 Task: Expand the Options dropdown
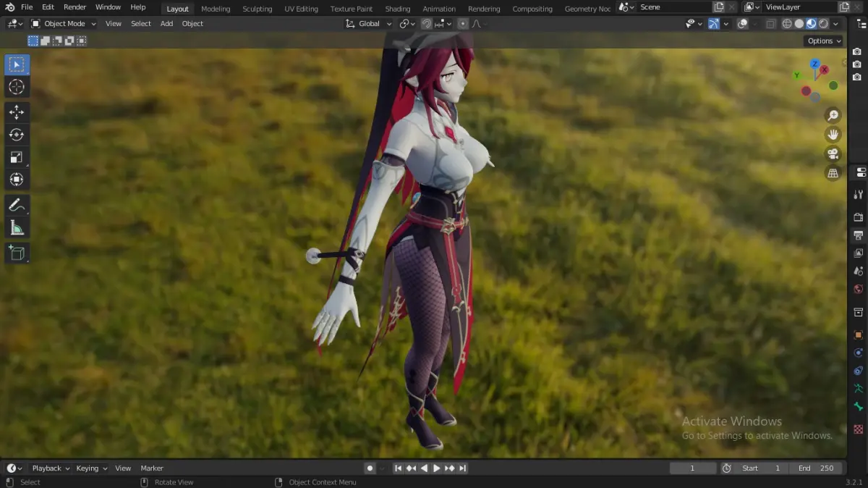tap(824, 41)
